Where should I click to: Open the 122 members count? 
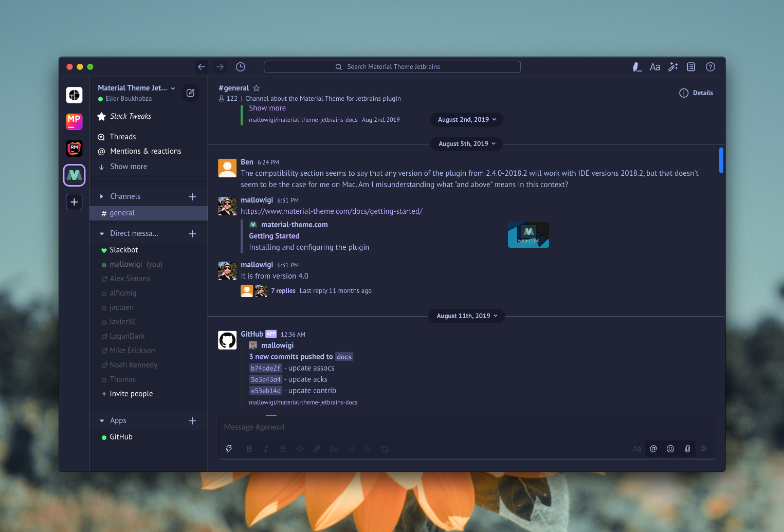(x=228, y=99)
